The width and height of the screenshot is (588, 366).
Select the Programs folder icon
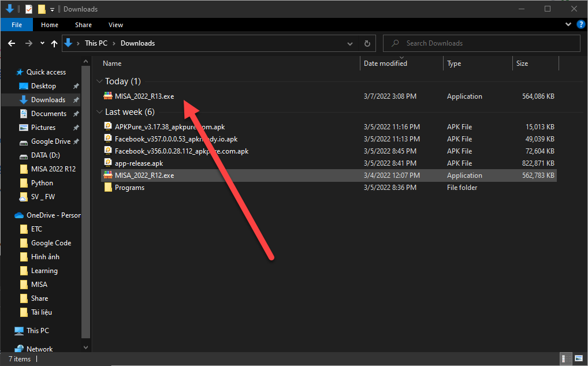[x=108, y=187]
